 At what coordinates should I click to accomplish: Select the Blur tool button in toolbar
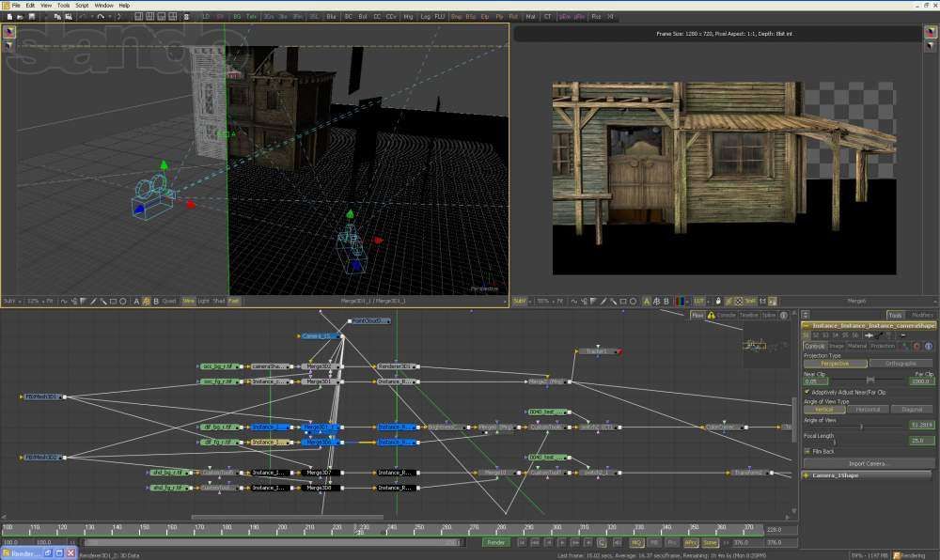pyautogui.click(x=331, y=17)
